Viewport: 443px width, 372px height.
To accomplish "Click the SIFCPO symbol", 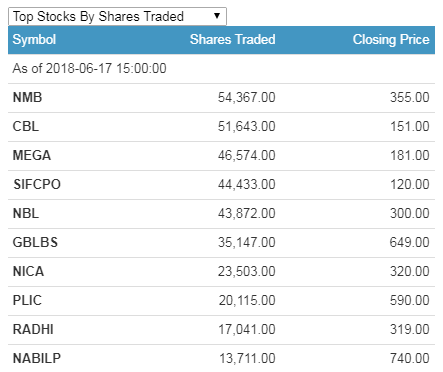I will (37, 185).
